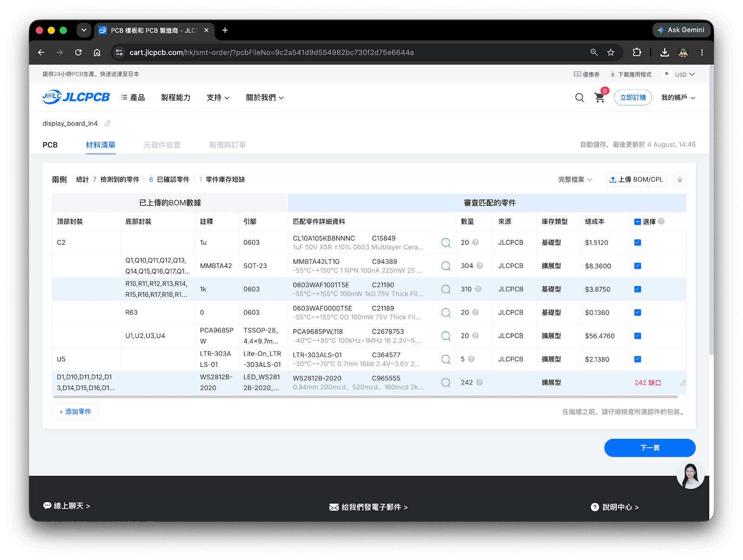This screenshot has width=743, height=560.
Task: Show help for the 選擇 column
Action: (661, 221)
